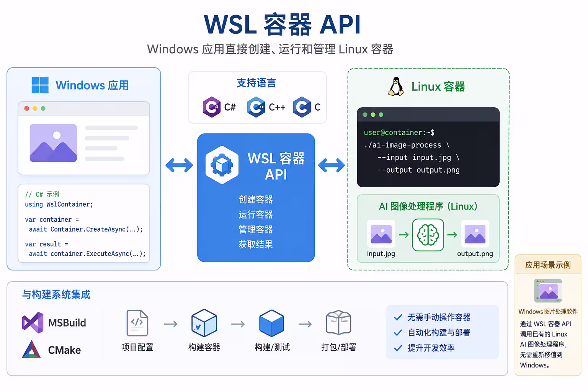588x392 pixels.
Task: Click the MSBuild Visual Studio logo
Action: [33, 322]
